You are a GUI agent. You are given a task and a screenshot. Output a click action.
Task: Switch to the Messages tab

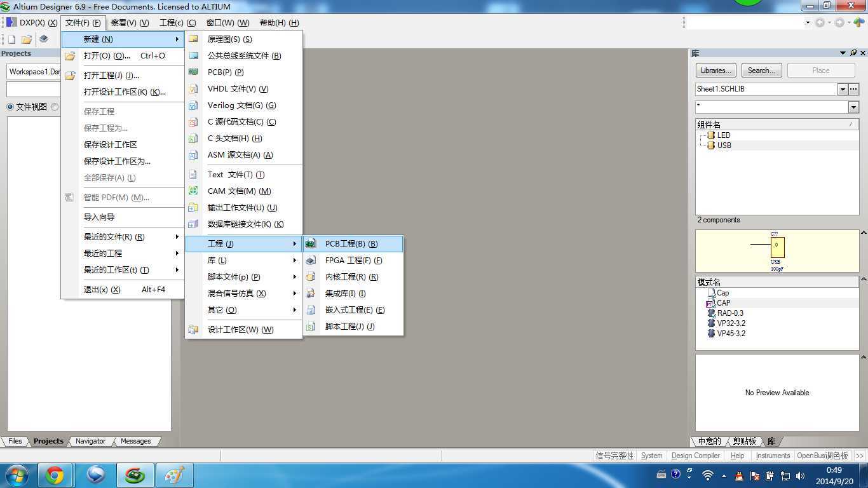[135, 441]
